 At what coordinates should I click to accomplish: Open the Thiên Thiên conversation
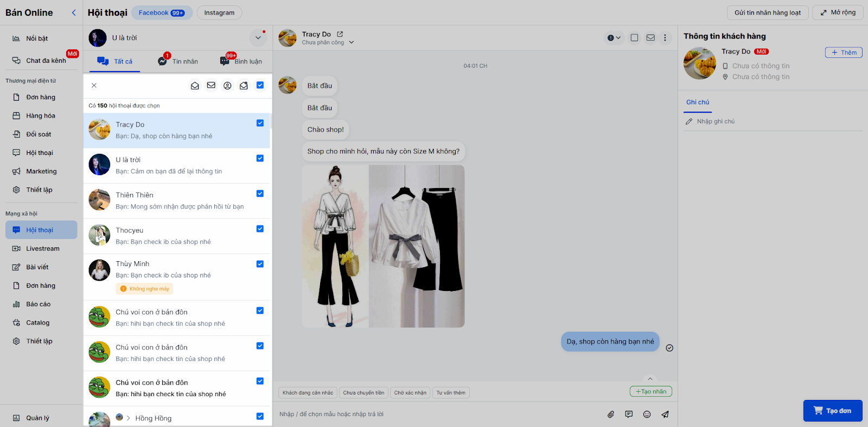click(x=177, y=200)
